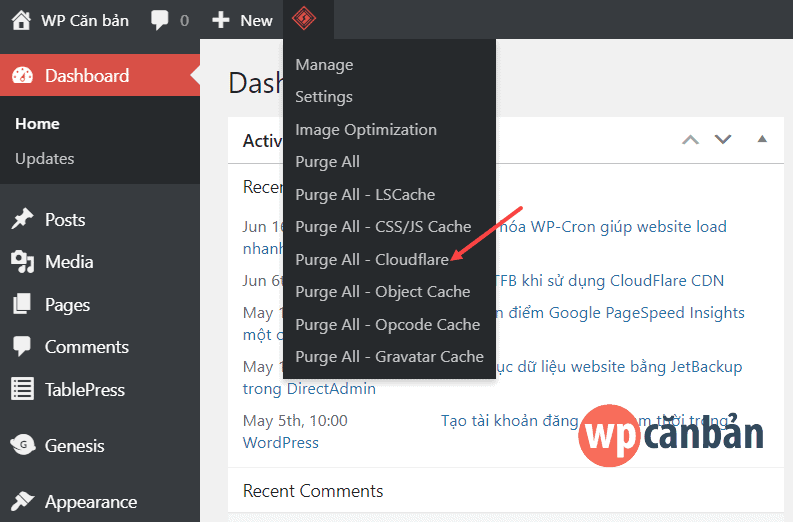The height and width of the screenshot is (522, 793).
Task: Click the Recent Comments heading
Action: 313,491
